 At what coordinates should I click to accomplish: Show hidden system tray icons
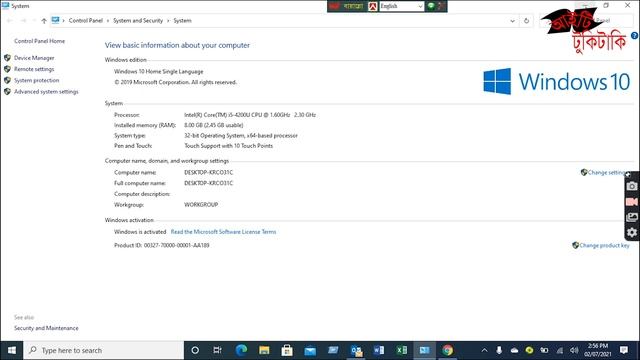484,350
